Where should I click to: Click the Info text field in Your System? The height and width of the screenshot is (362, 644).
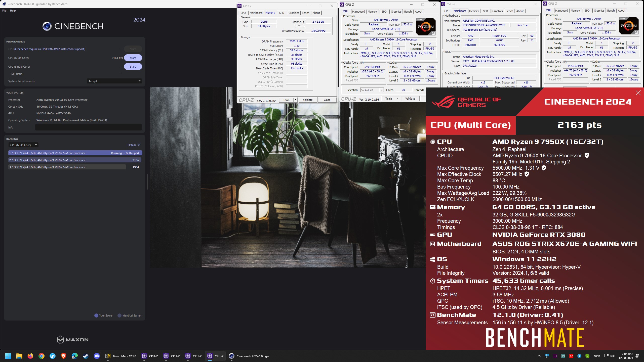pos(89,127)
